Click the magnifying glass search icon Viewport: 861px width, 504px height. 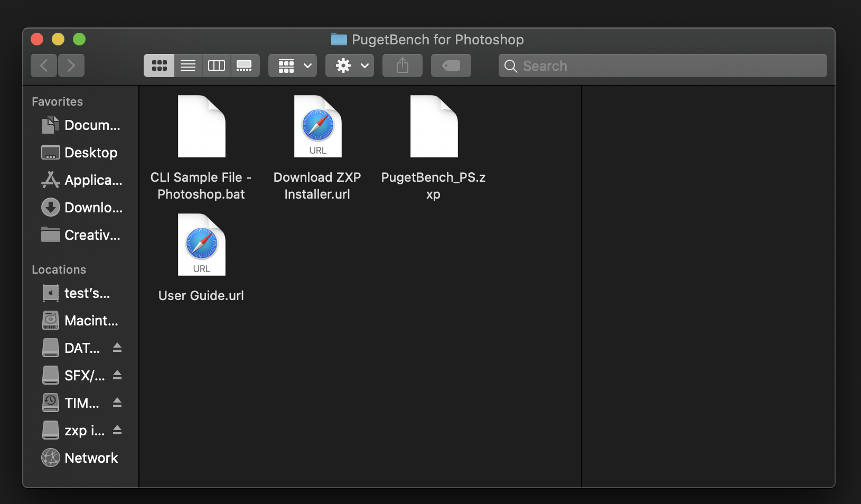pos(510,66)
